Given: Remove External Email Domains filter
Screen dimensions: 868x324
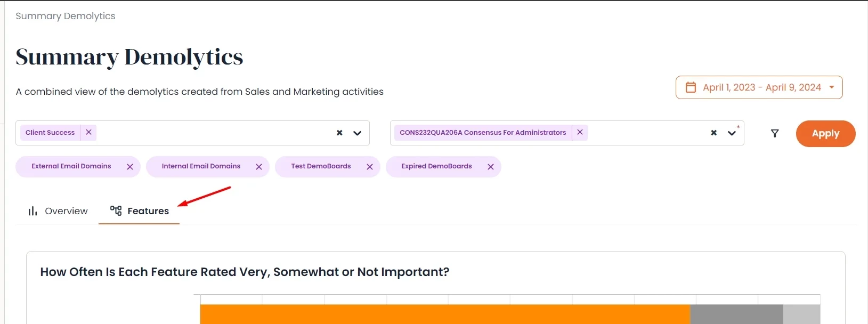Looking at the screenshot, I should 130,167.
